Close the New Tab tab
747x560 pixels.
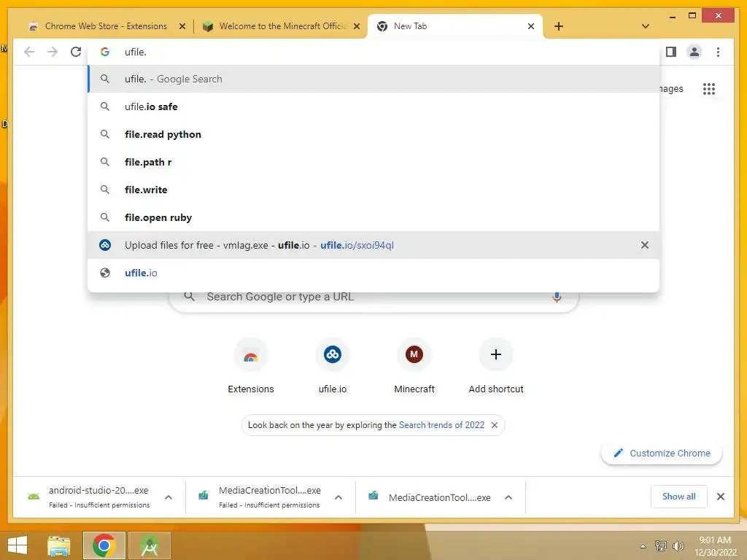531,26
